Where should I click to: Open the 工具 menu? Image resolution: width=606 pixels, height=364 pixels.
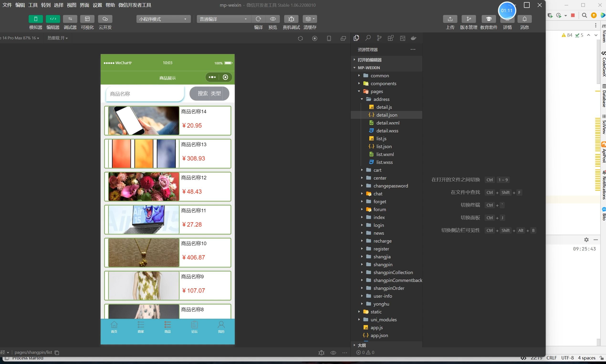pos(33,5)
